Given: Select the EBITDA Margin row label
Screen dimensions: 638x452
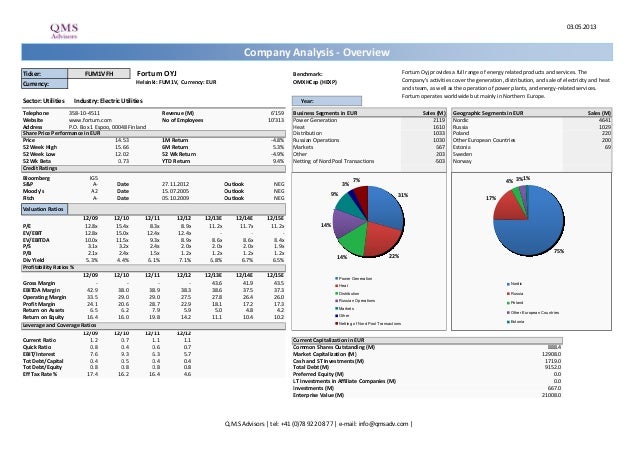Looking at the screenshot, I should click(42, 290).
